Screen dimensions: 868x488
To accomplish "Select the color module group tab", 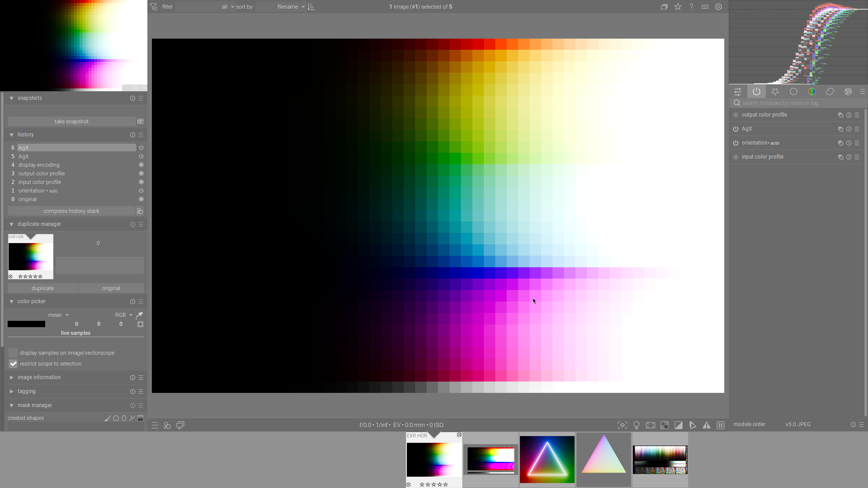I will coord(811,91).
